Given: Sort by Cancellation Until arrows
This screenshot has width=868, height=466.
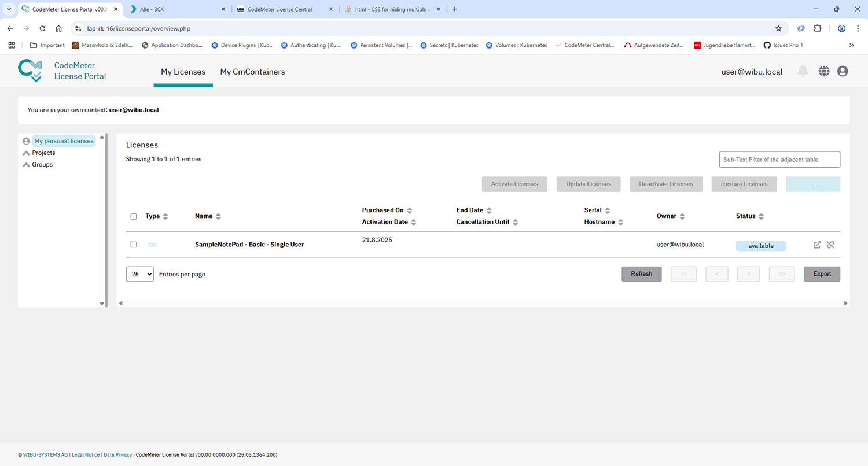Looking at the screenshot, I should tap(515, 222).
